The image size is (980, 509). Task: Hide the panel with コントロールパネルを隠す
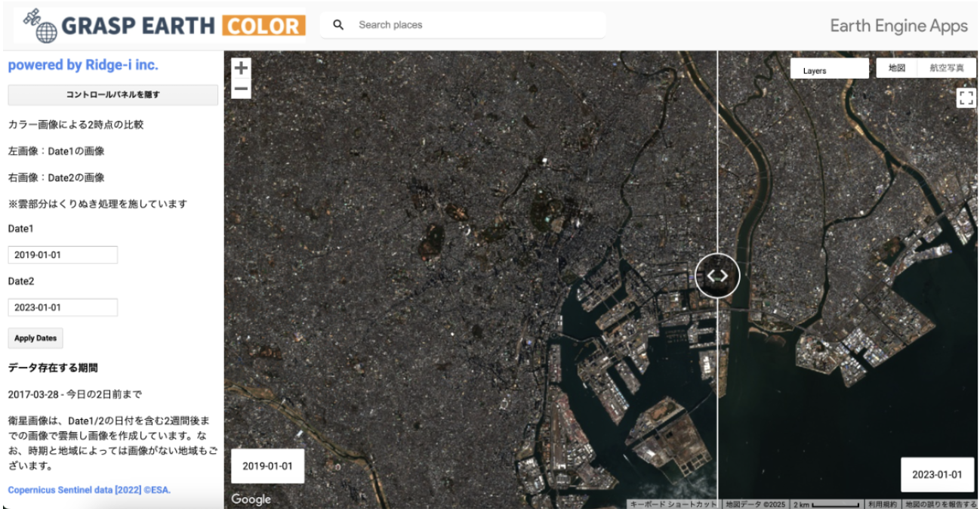coord(113,95)
